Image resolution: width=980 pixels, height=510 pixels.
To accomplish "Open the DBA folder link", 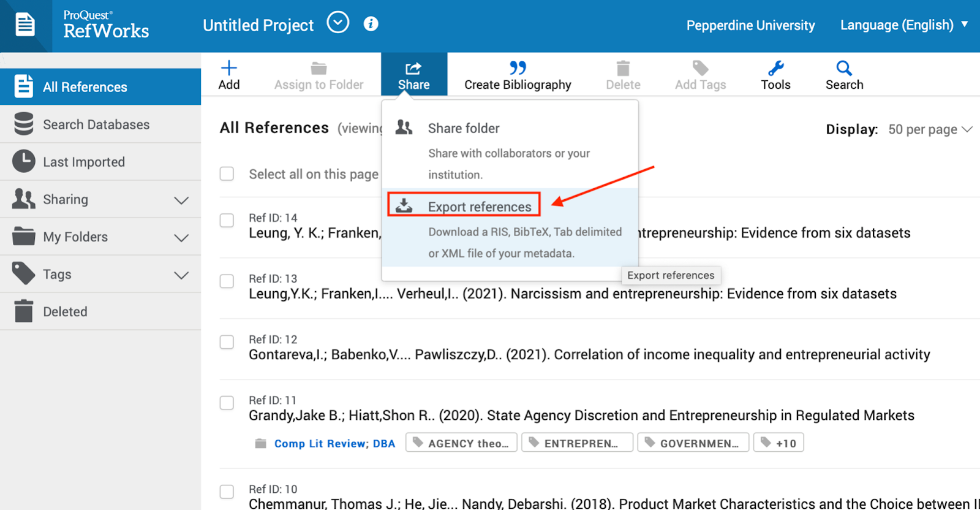I will (384, 443).
